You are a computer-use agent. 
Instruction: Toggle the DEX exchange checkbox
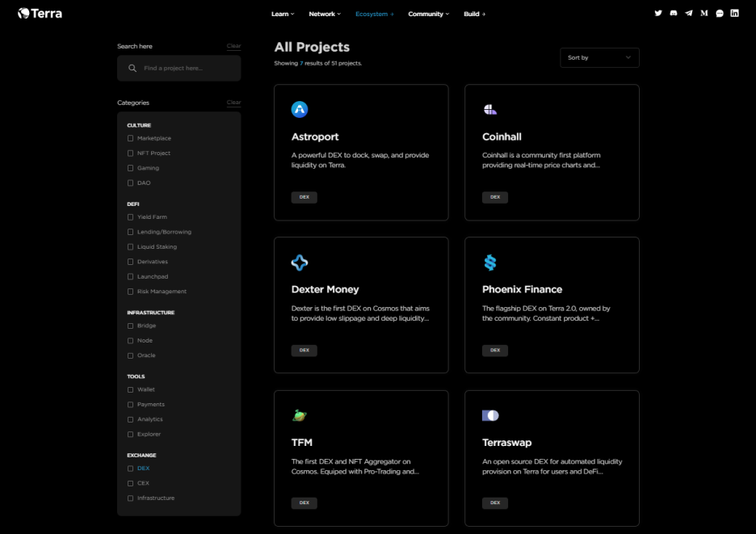point(130,469)
